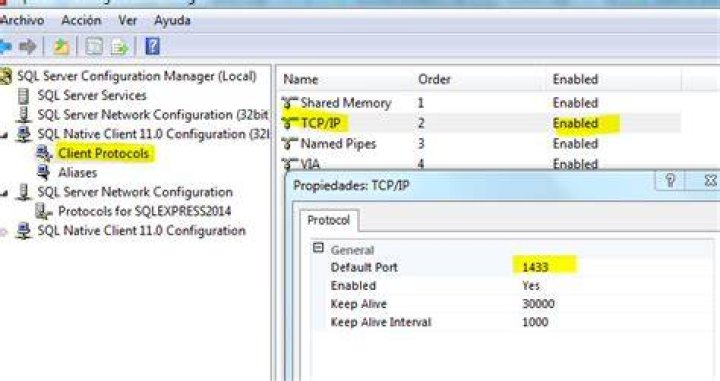The width and height of the screenshot is (720, 381).
Task: Select the Keep Alive Interval property label
Action: [x=381, y=322]
